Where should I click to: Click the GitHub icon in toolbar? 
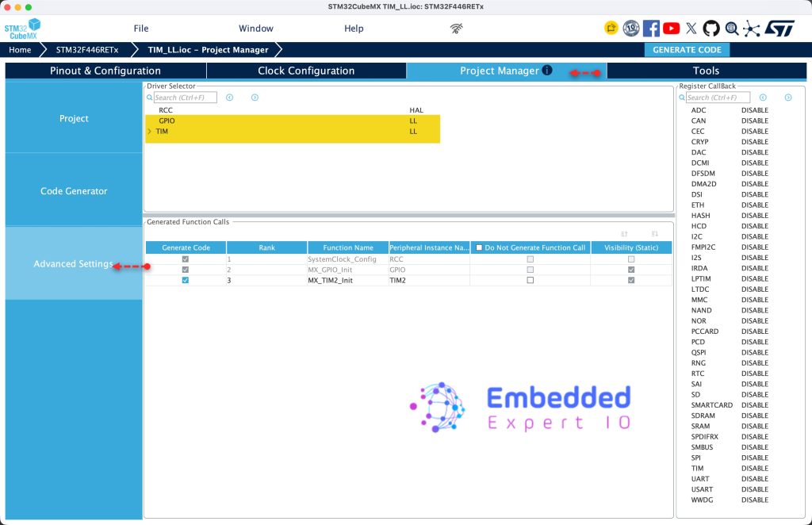click(x=711, y=29)
